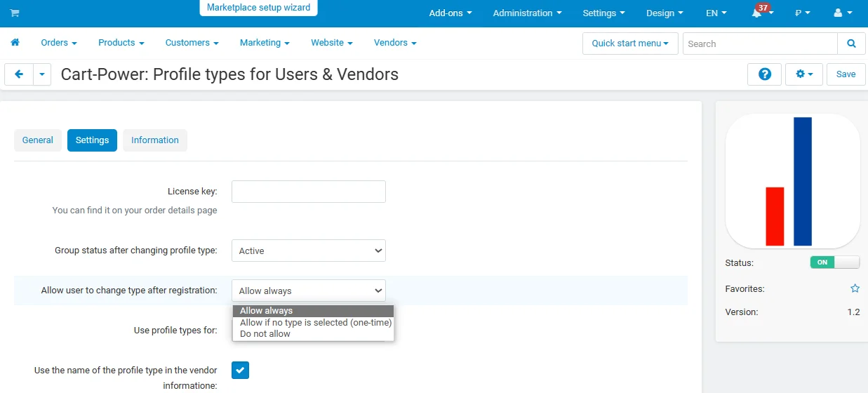Open the help question mark icon
The image size is (868, 393).
pyautogui.click(x=765, y=74)
